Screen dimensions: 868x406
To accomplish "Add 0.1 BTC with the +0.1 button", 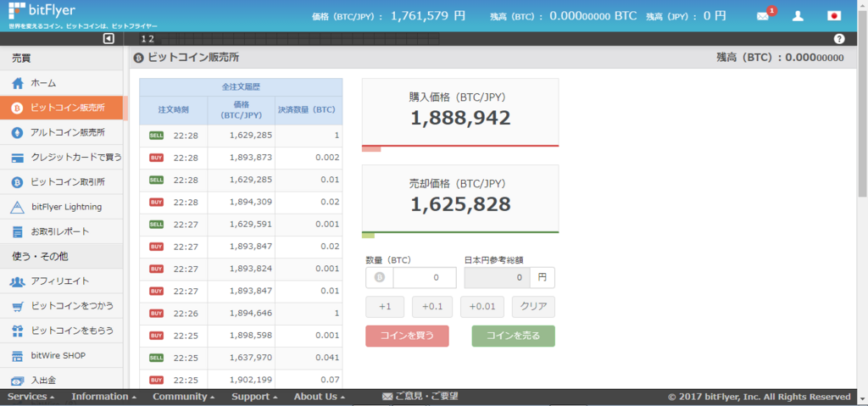I will pyautogui.click(x=432, y=307).
